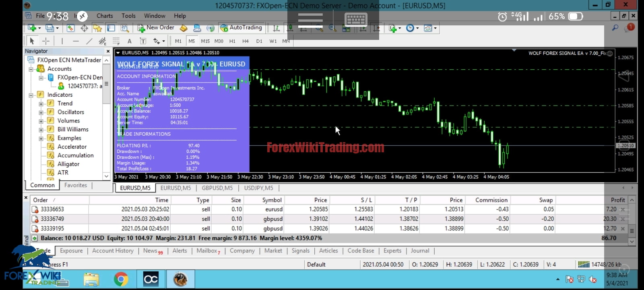644x290 pixels.
Task: Switch timeframe to M1
Action: (178, 41)
